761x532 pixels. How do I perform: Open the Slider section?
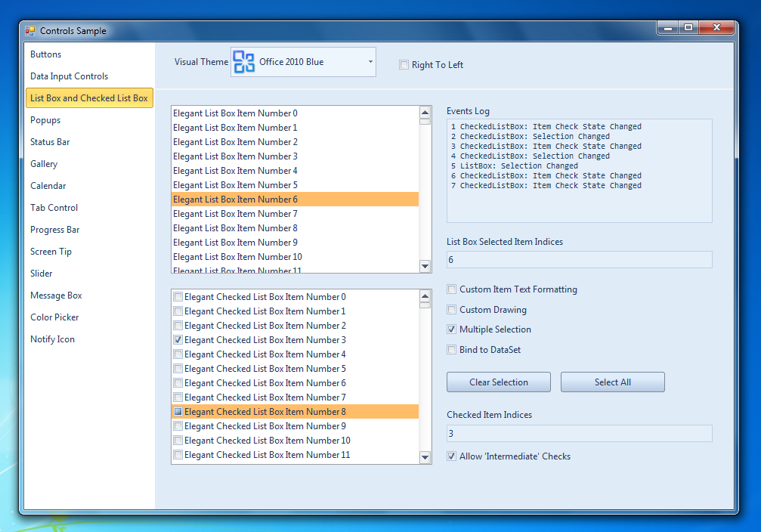(x=42, y=274)
